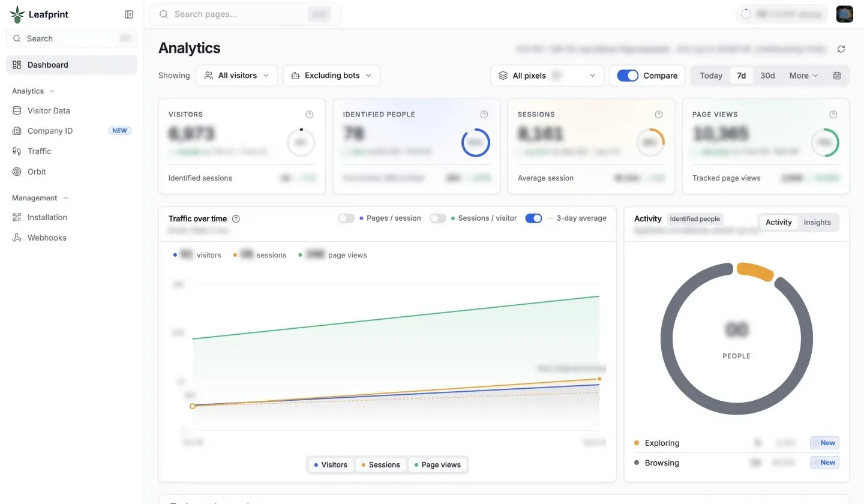The image size is (864, 504).
Task: Click the Search pages input field
Action: 245,14
